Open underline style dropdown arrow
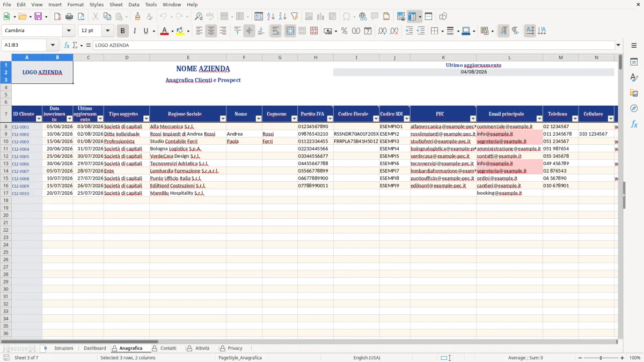The image size is (644, 362). (153, 31)
